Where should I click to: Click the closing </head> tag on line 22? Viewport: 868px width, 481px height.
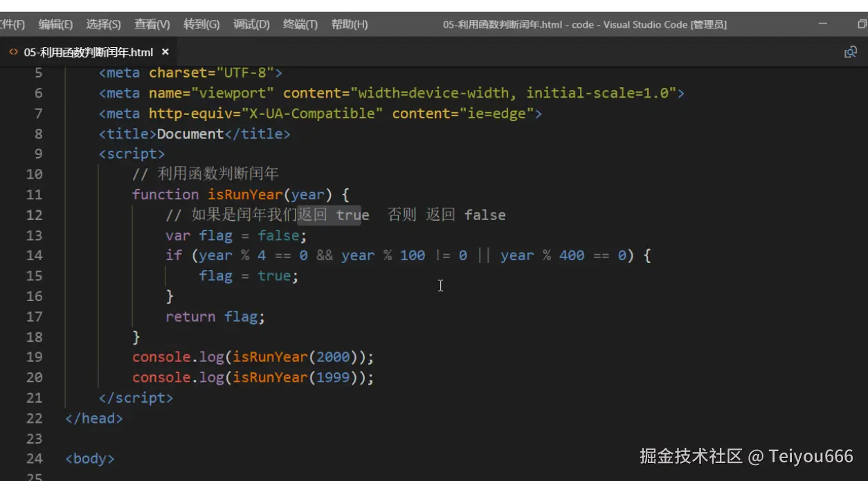tap(94, 418)
